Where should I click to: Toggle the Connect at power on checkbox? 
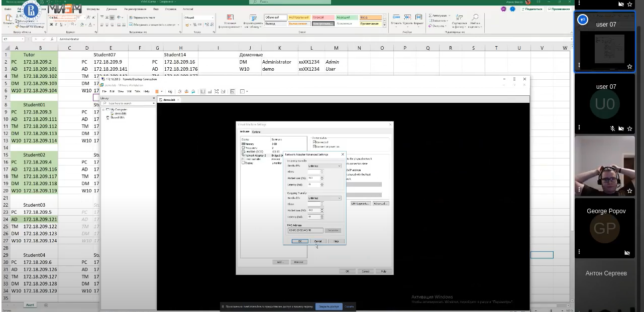point(314,146)
